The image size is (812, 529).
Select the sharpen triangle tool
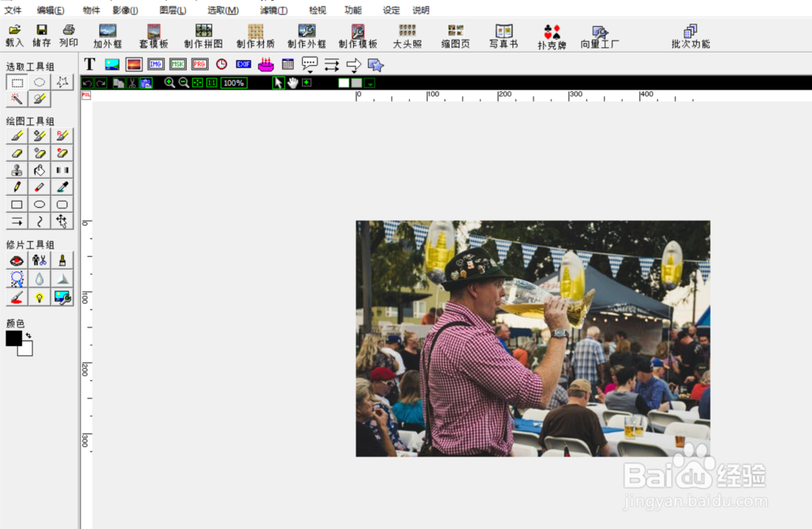point(63,280)
